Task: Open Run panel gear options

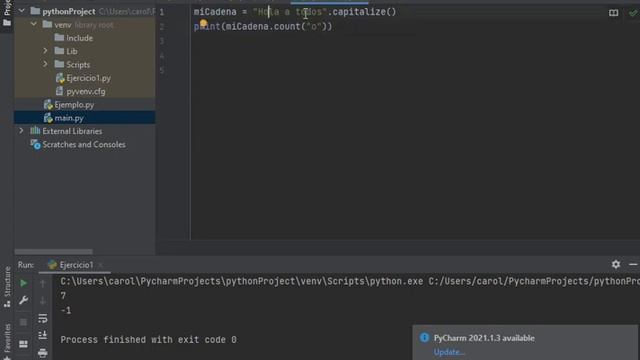Action: click(616, 264)
